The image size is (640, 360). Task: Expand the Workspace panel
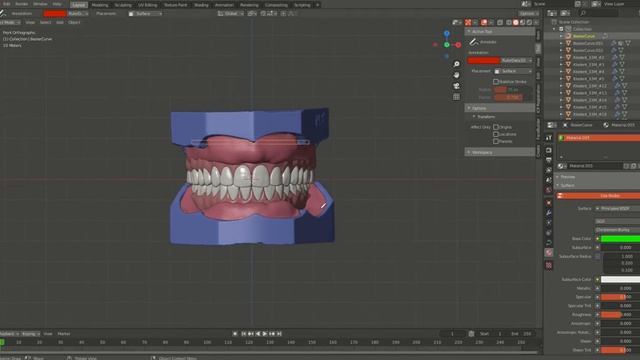[469, 152]
